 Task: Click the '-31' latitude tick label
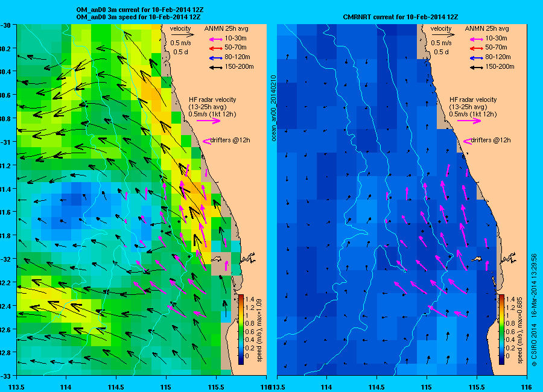click(x=6, y=142)
